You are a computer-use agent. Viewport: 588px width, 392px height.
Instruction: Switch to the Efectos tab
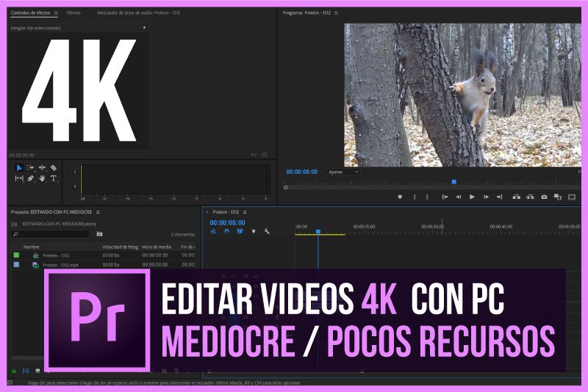(x=73, y=12)
